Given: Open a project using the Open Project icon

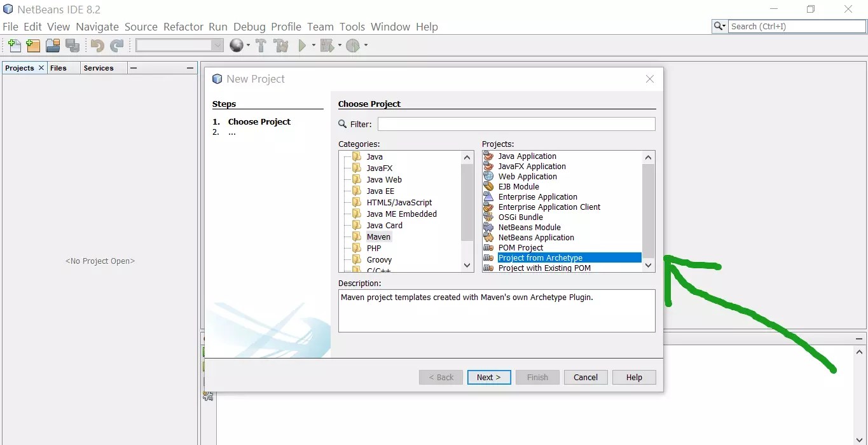Looking at the screenshot, I should (x=53, y=45).
